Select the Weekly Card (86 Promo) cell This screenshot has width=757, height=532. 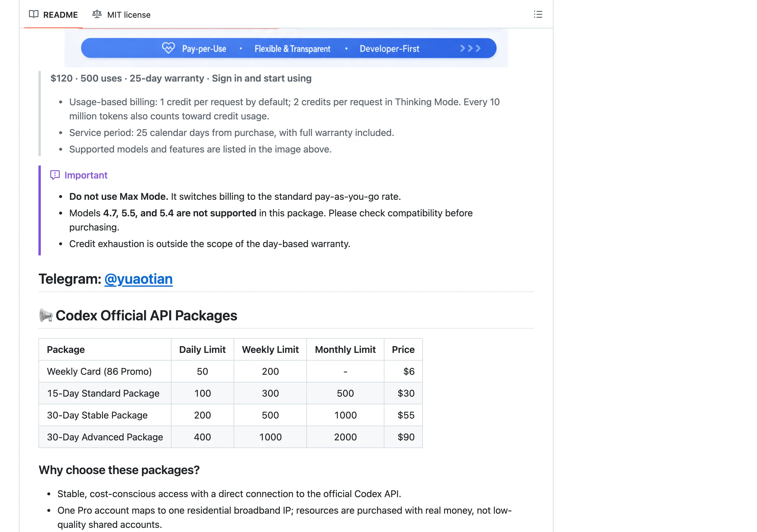[x=105, y=371]
